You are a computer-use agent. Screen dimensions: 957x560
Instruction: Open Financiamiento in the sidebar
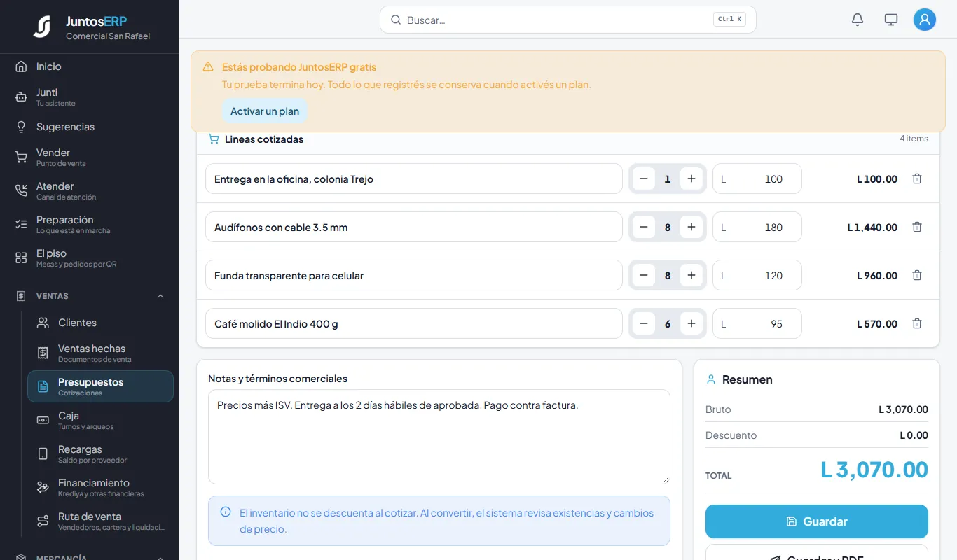(100, 487)
